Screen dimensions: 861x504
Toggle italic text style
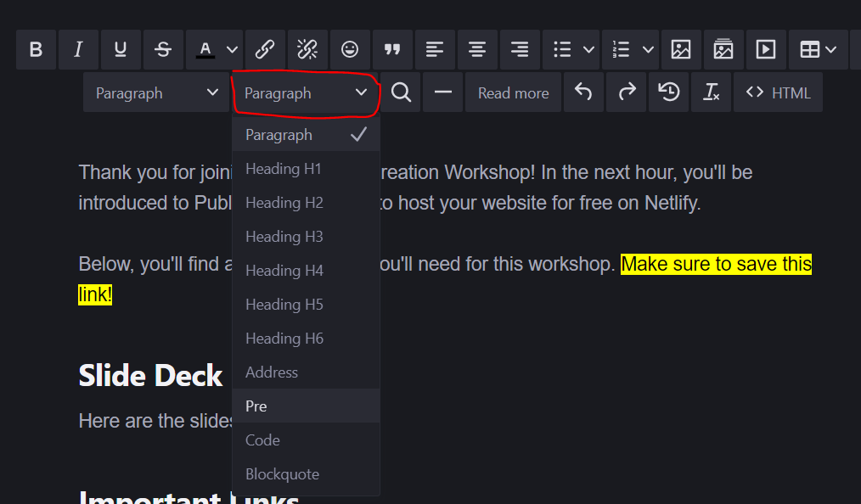coord(78,50)
